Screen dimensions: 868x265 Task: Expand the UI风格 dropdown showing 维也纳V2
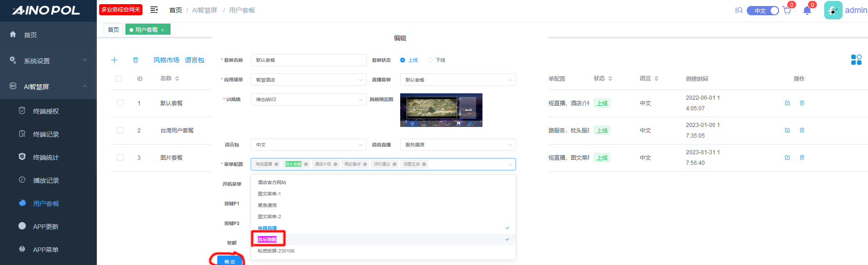(x=308, y=99)
